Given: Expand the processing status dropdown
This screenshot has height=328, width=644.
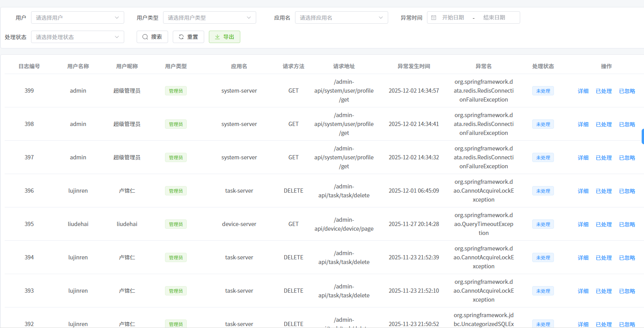Looking at the screenshot, I should [77, 37].
